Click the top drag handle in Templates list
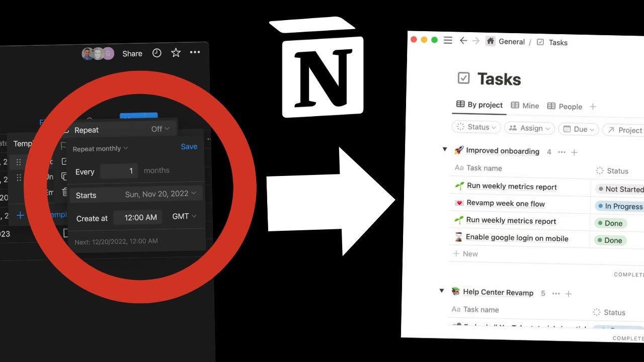The width and height of the screenshot is (644, 362). click(x=19, y=162)
